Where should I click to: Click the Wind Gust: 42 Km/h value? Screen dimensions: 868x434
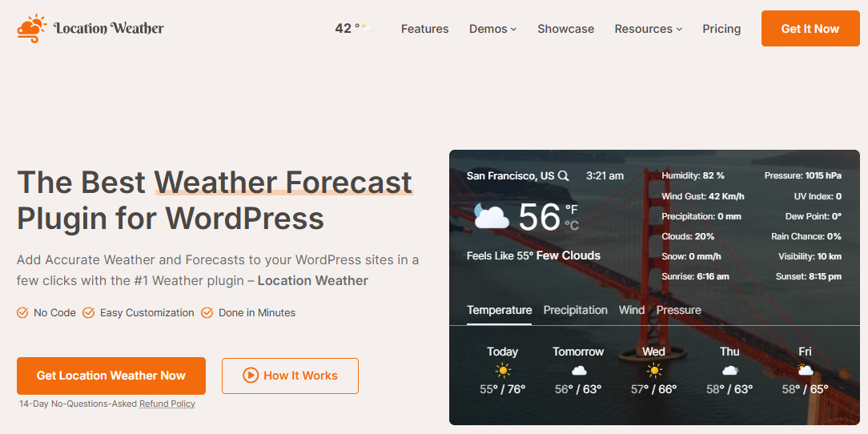pos(703,196)
